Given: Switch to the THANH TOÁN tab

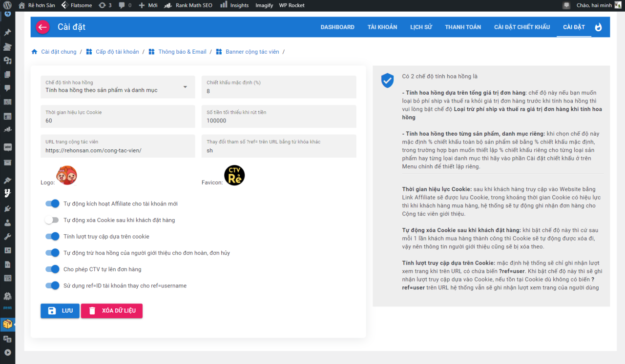Looking at the screenshot, I should click(463, 27).
